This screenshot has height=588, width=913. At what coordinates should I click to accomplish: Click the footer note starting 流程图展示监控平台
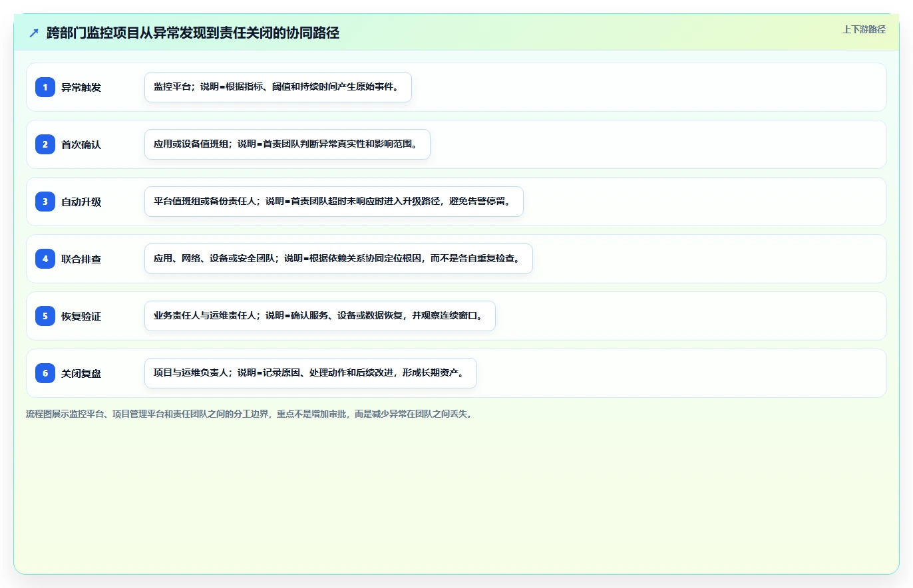[x=249, y=414]
